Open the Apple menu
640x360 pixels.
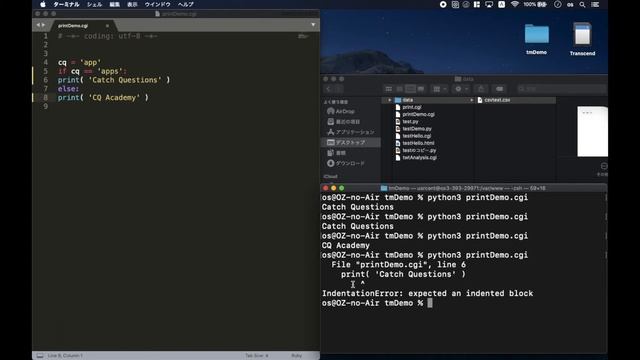tap(42, 4)
